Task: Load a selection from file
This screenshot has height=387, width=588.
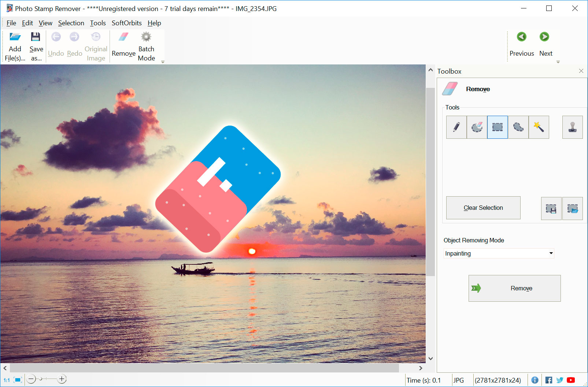Action: (573, 209)
